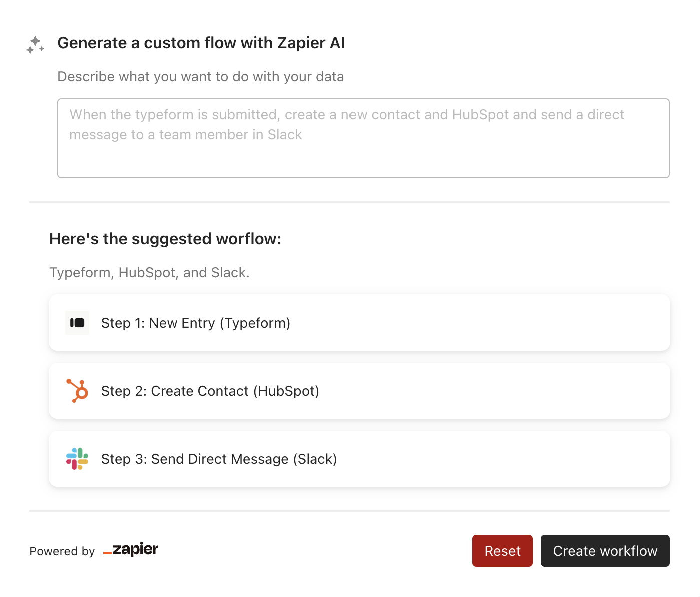Select the Step 1: New Entry (Typeform) label

[x=196, y=323]
